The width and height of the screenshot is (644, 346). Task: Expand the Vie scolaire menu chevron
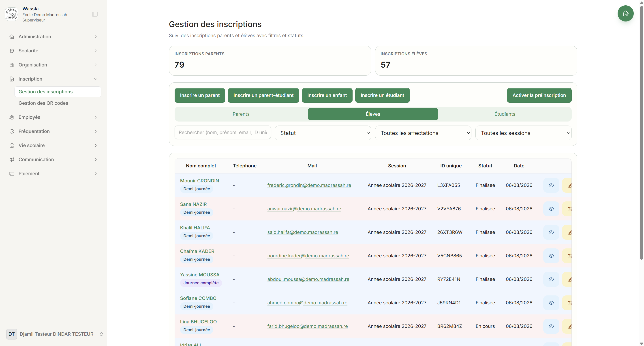96,145
